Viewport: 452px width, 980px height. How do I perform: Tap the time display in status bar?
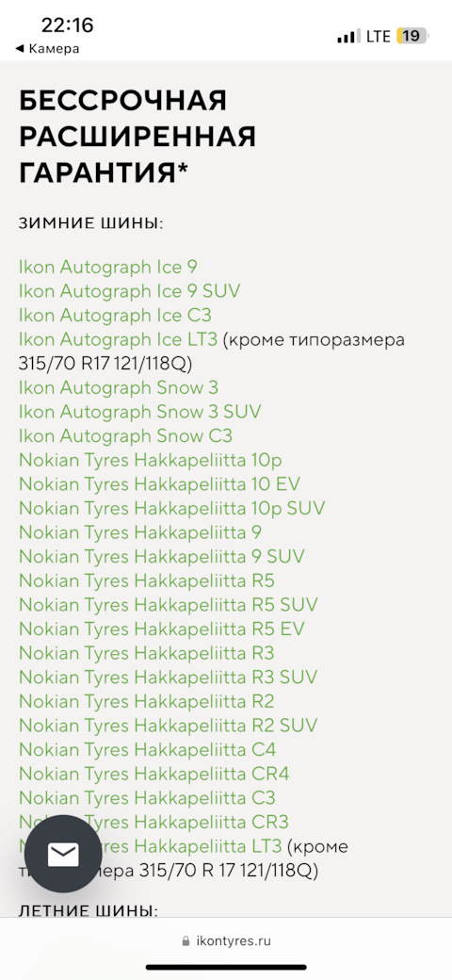68,25
